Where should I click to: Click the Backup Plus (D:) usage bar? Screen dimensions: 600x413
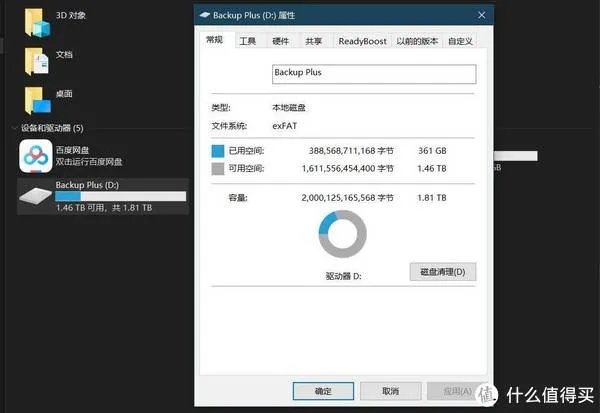click(x=121, y=196)
